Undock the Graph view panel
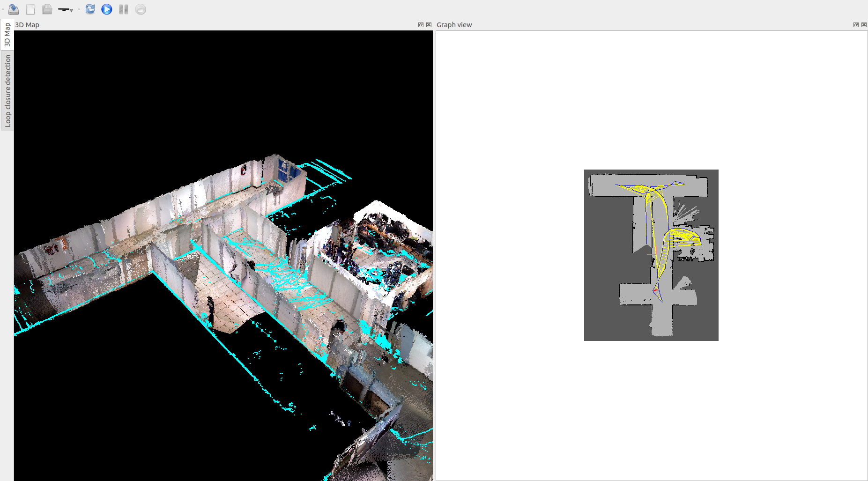 tap(856, 25)
